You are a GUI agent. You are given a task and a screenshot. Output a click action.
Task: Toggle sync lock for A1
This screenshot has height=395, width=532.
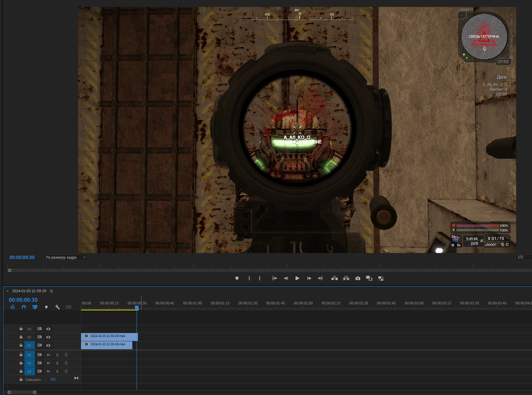40,355
